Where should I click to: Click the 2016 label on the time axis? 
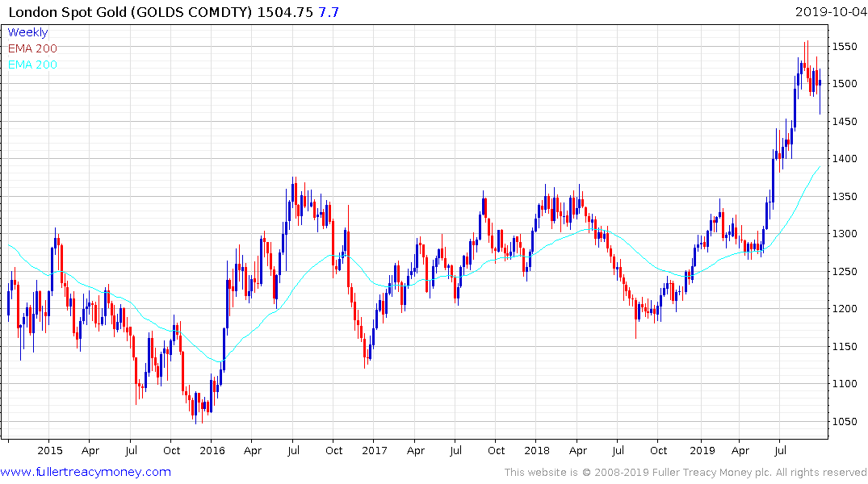(212, 450)
